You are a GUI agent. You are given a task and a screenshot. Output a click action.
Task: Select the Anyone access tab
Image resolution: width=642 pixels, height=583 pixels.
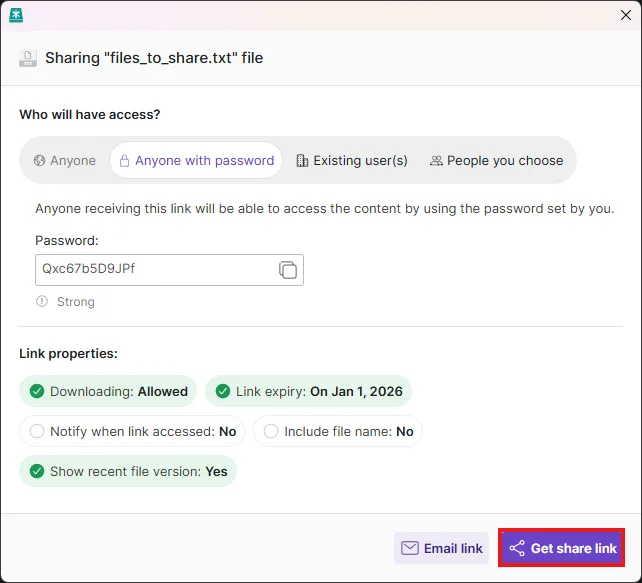[x=64, y=161]
